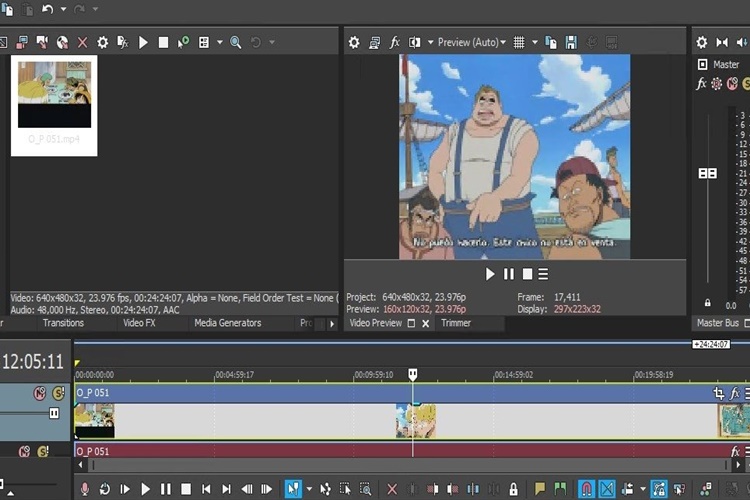Click Go to Start in transport

206,489
